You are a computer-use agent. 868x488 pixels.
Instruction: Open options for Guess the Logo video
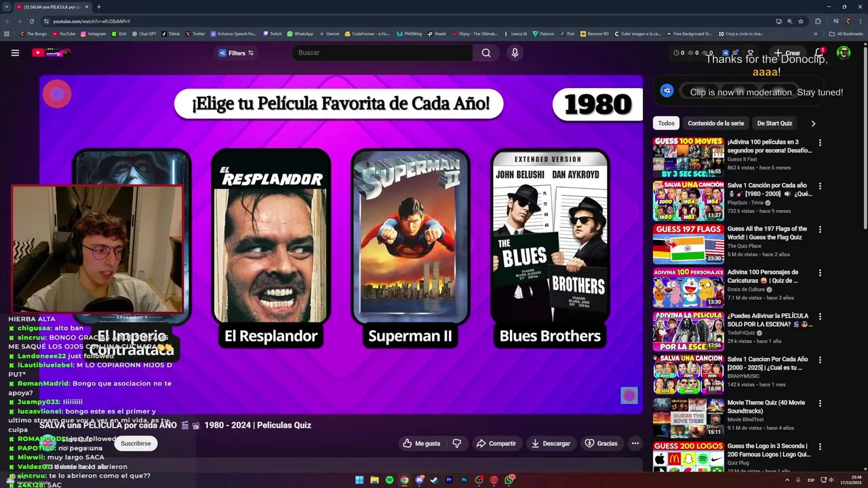click(x=820, y=447)
